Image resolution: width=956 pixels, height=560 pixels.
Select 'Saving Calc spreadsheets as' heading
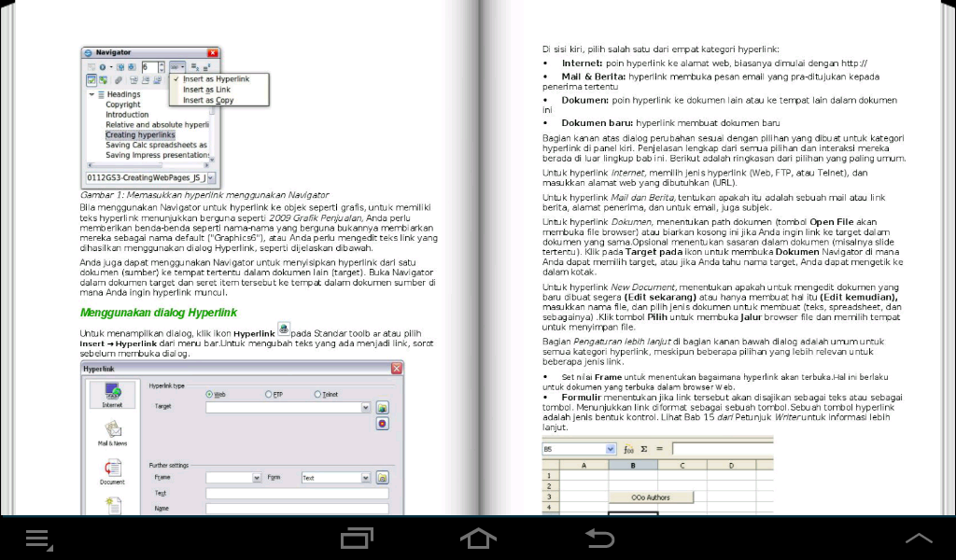[x=156, y=145]
